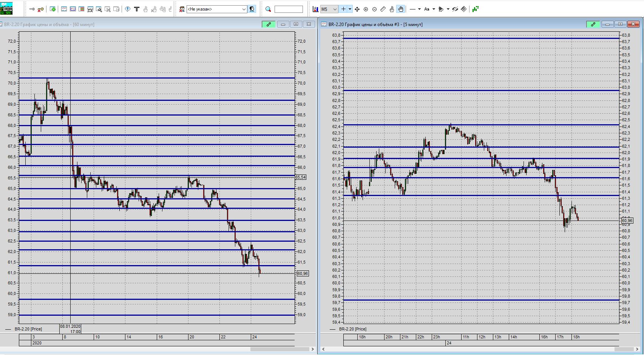
Task: Maximize the 5-minute chart window
Action: coord(620,24)
